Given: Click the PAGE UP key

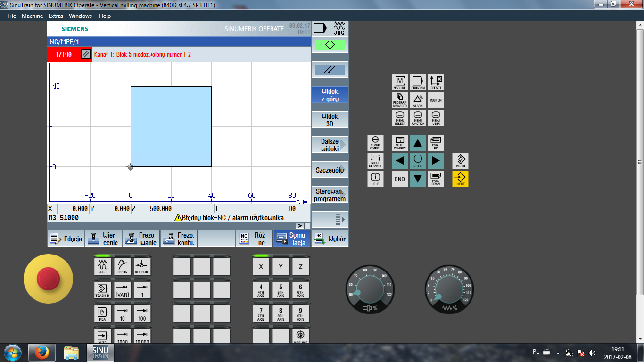Looking at the screenshot, I should pyautogui.click(x=436, y=143).
